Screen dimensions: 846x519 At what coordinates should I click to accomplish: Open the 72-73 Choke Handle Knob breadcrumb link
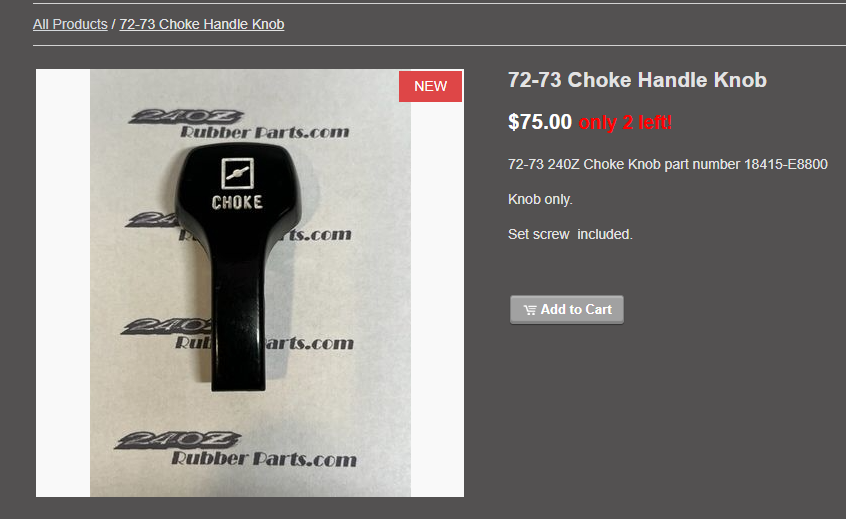[x=202, y=24]
